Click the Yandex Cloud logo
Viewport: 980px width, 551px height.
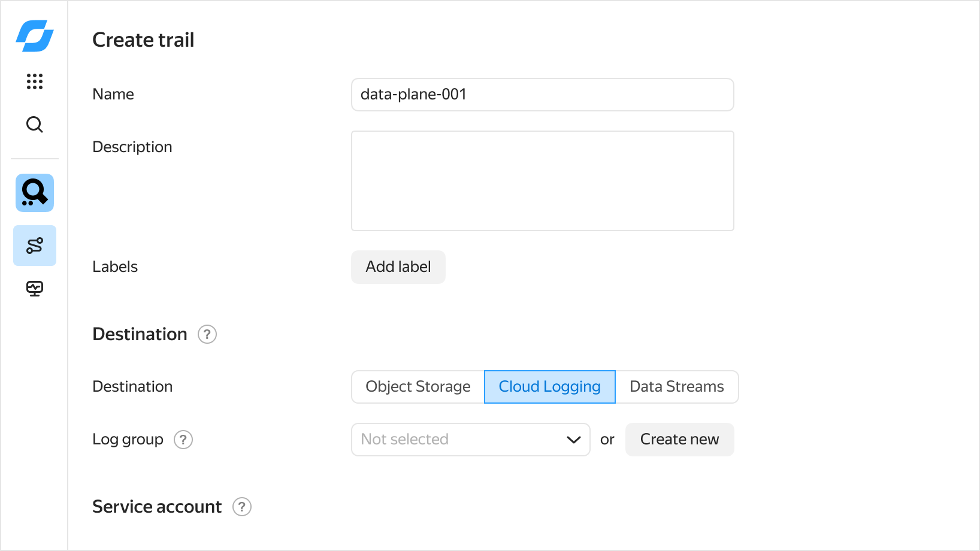coord(35,36)
